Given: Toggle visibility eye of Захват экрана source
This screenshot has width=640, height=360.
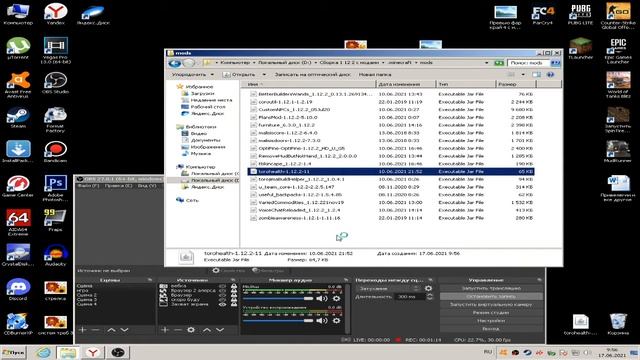Looking at the screenshot, I should coord(222,304).
